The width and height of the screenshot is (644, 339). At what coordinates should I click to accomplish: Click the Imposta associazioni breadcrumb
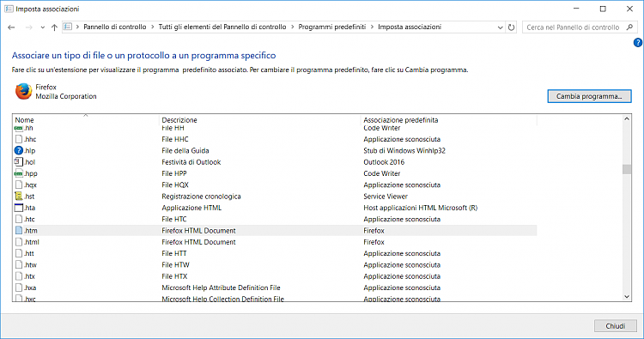410,27
